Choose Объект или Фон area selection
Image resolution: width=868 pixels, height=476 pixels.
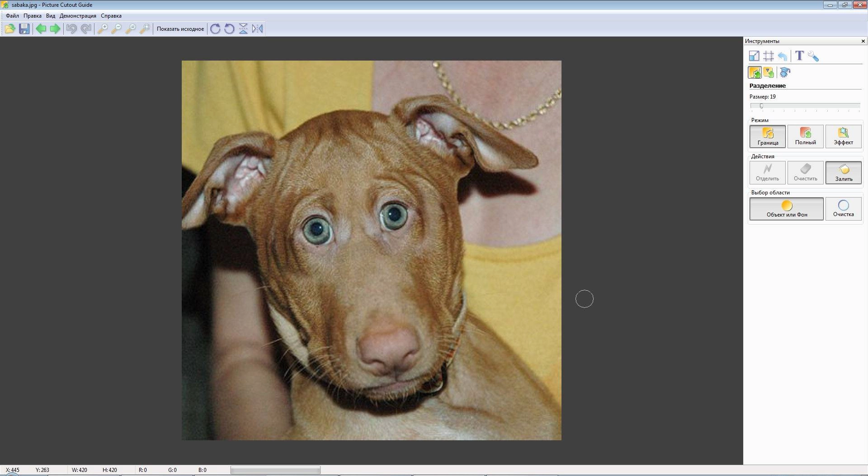[787, 208]
